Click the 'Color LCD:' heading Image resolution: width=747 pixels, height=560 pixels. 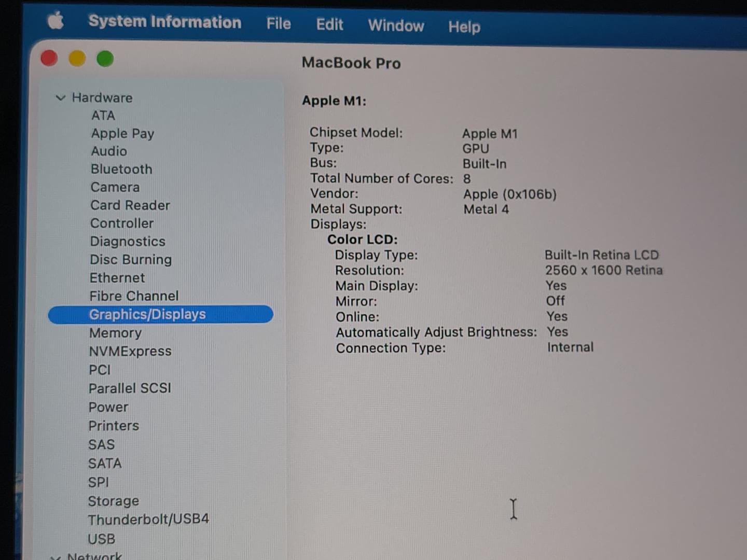click(362, 240)
